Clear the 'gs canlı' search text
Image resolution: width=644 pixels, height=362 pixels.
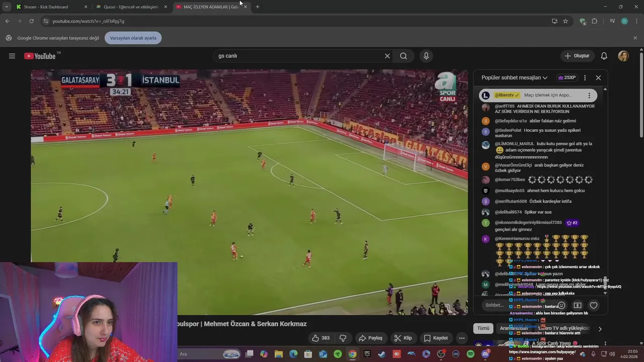(x=387, y=56)
